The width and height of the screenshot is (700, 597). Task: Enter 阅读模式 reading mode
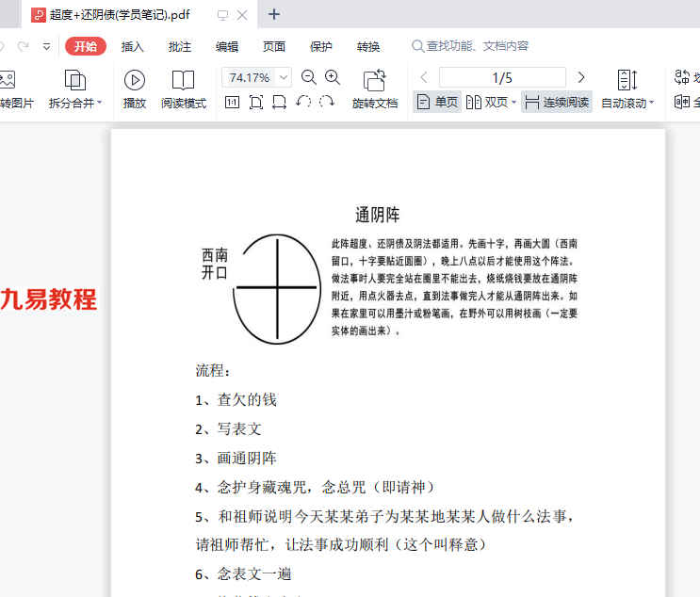coord(184,89)
